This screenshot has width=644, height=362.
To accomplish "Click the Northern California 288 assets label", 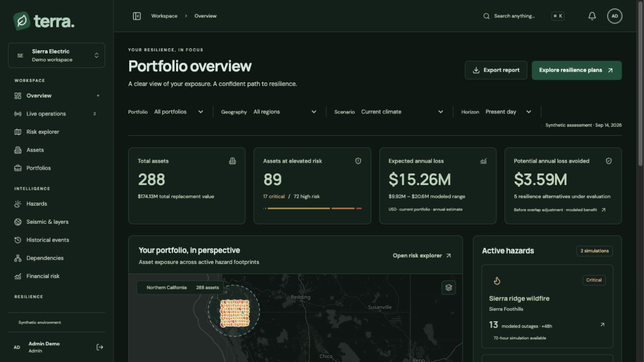I will (x=180, y=288).
